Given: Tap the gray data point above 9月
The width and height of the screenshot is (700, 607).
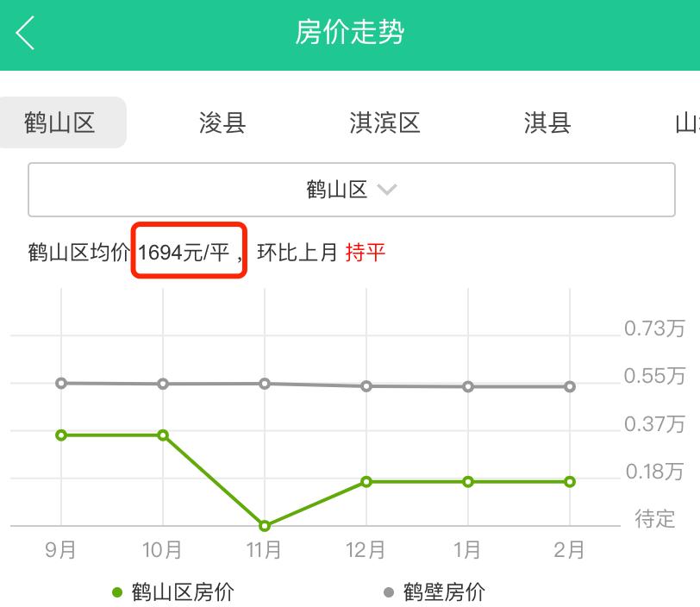Looking at the screenshot, I should click(x=59, y=383).
